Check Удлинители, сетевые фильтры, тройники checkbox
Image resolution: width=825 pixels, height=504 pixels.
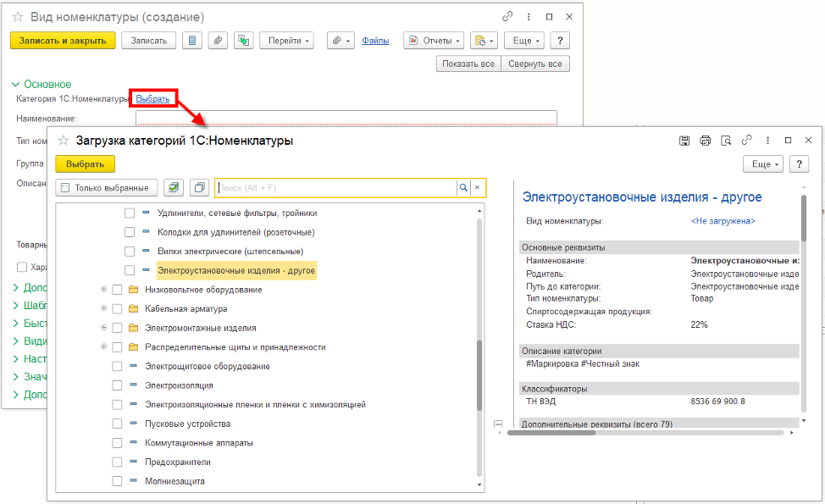tap(130, 213)
